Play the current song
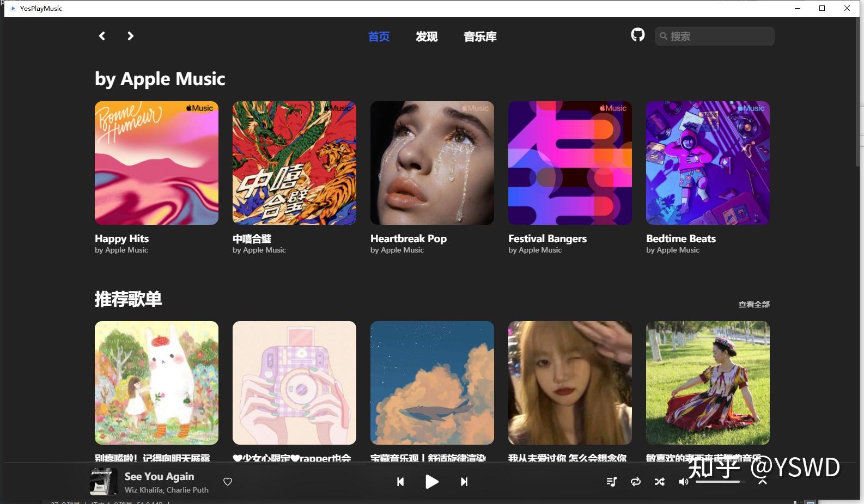Viewport: 864px width, 504px height. click(x=431, y=482)
